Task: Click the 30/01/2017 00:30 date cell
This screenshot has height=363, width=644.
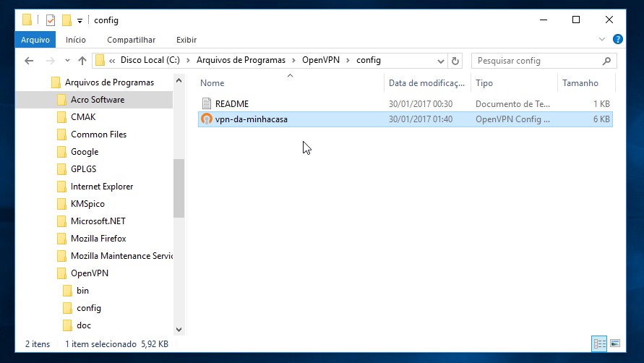Action: 421,104
